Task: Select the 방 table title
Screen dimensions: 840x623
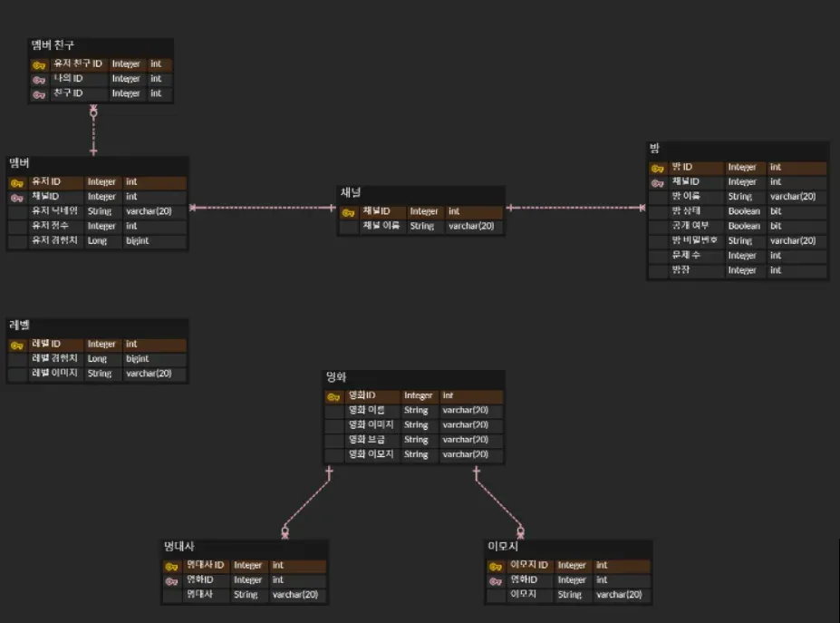Action: 654,148
